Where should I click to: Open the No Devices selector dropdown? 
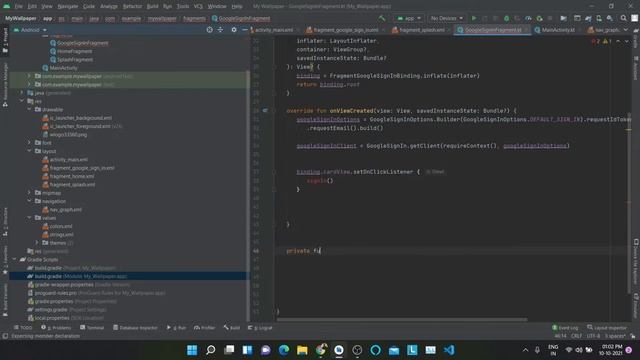click(447, 18)
